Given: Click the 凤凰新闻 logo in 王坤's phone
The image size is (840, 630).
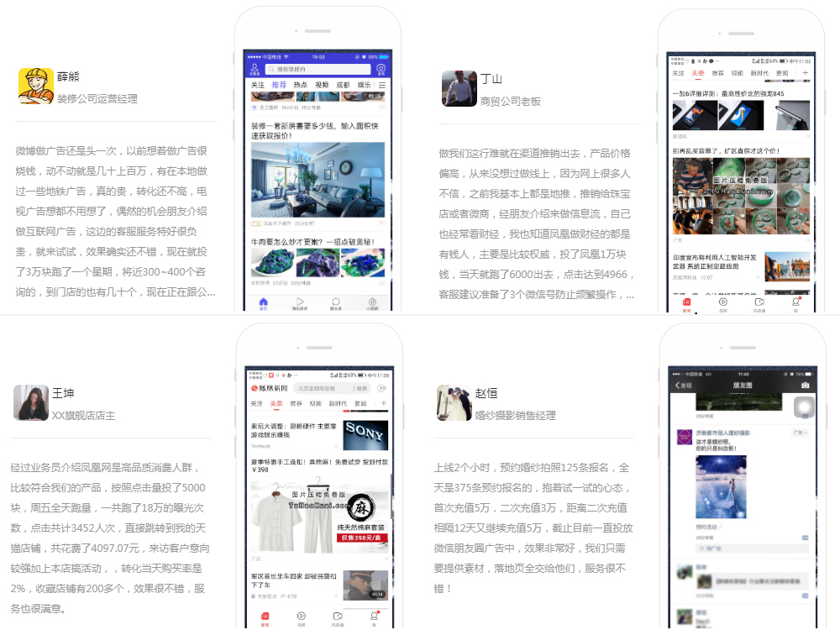Looking at the screenshot, I should (x=270, y=388).
